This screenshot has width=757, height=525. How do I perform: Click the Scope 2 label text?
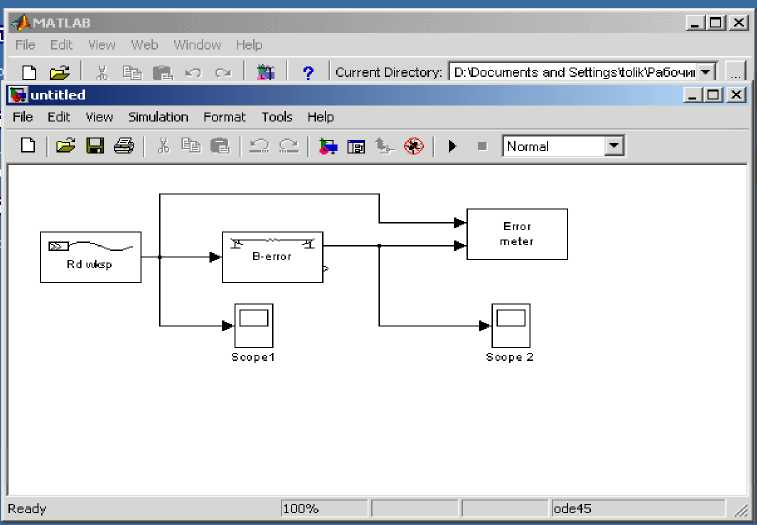510,357
